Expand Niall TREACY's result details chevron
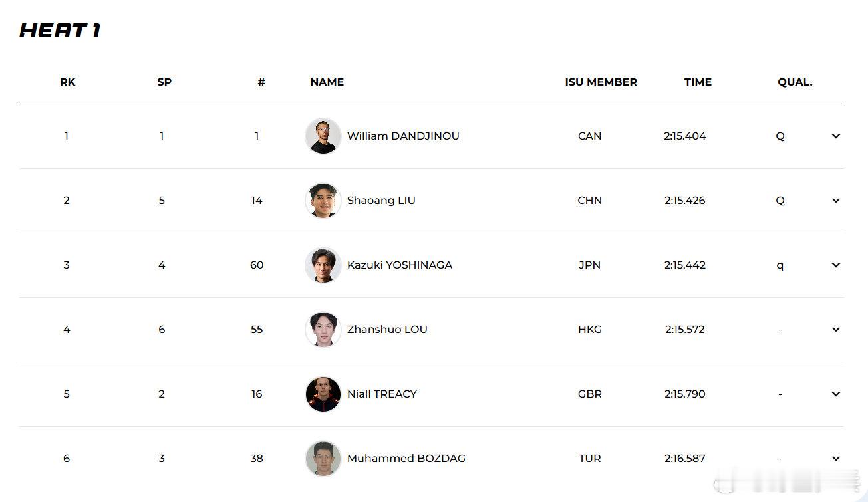This screenshot has width=868, height=502. 836,394
